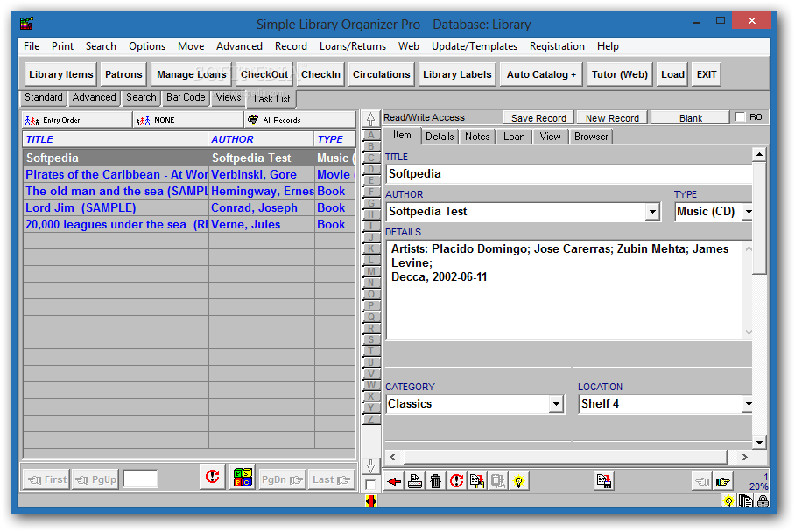The height and width of the screenshot is (532, 795).
Task: Select the Pirates of the Caribbean row
Action: pyautogui.click(x=188, y=174)
